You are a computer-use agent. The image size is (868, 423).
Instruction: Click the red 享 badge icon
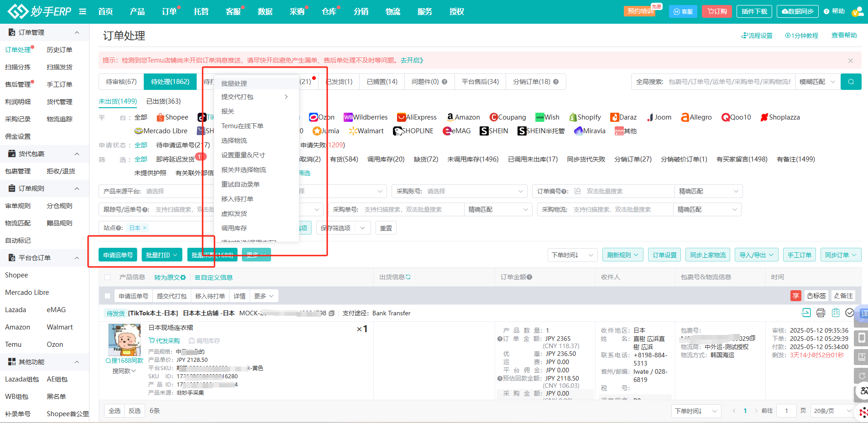(795, 296)
